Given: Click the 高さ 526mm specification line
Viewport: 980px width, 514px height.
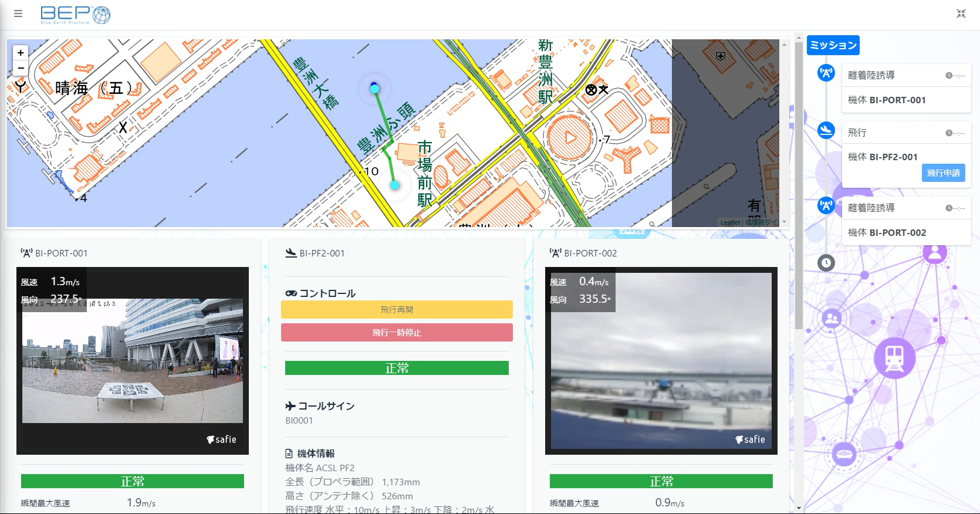Looking at the screenshot, I should coord(349,496).
